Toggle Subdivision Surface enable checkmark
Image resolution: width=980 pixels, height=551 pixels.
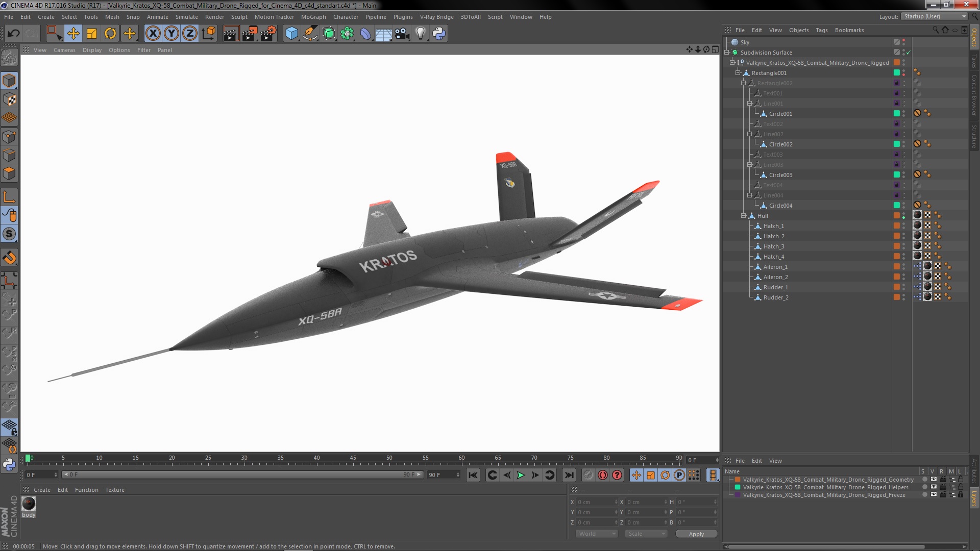(x=909, y=53)
